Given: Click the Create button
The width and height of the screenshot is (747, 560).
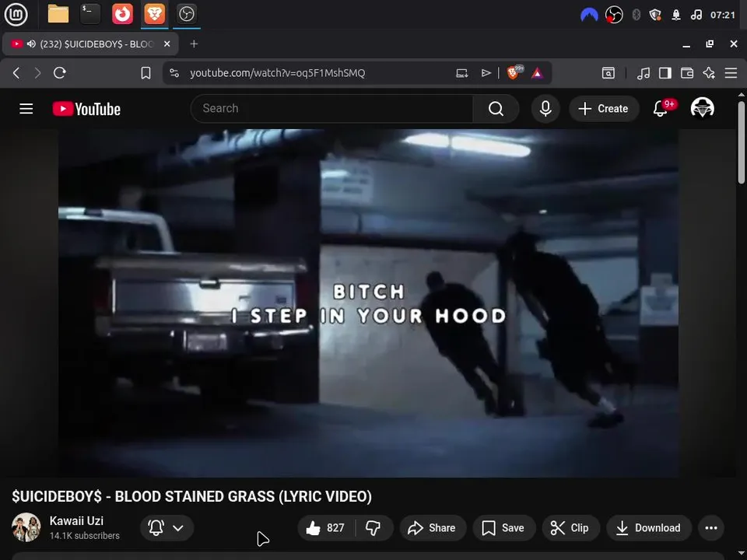Looking at the screenshot, I should click(604, 109).
